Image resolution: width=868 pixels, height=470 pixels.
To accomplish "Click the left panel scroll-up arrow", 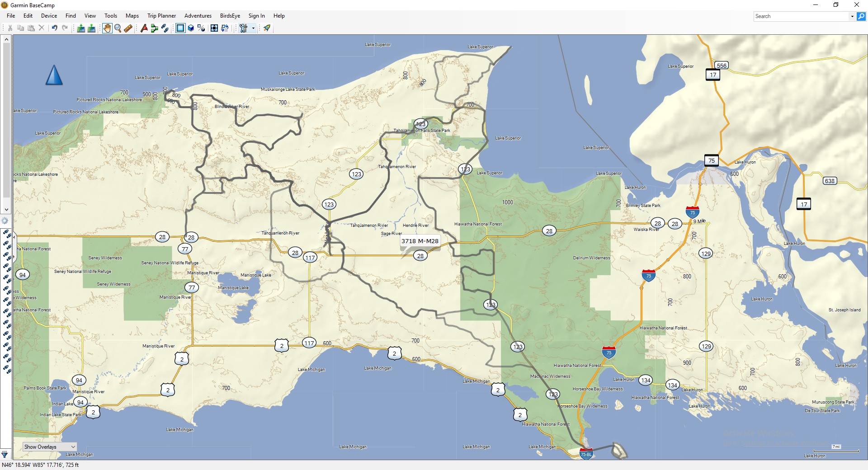I will pyautogui.click(x=6, y=39).
